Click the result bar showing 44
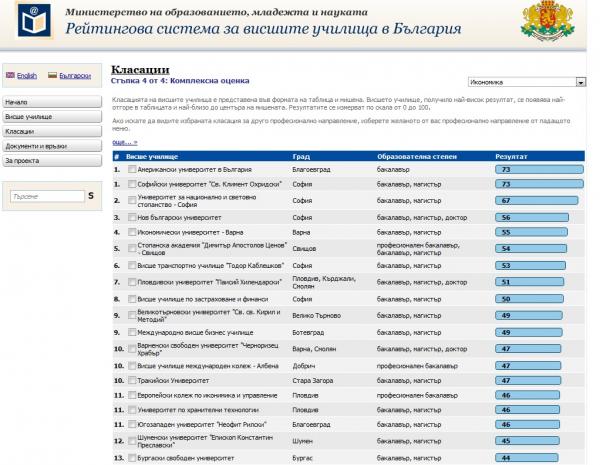 [527, 458]
